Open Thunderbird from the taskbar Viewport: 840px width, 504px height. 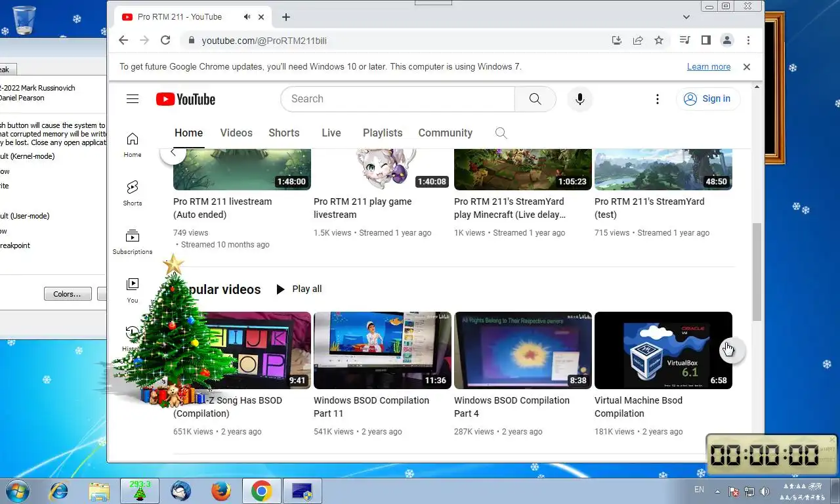click(x=180, y=491)
